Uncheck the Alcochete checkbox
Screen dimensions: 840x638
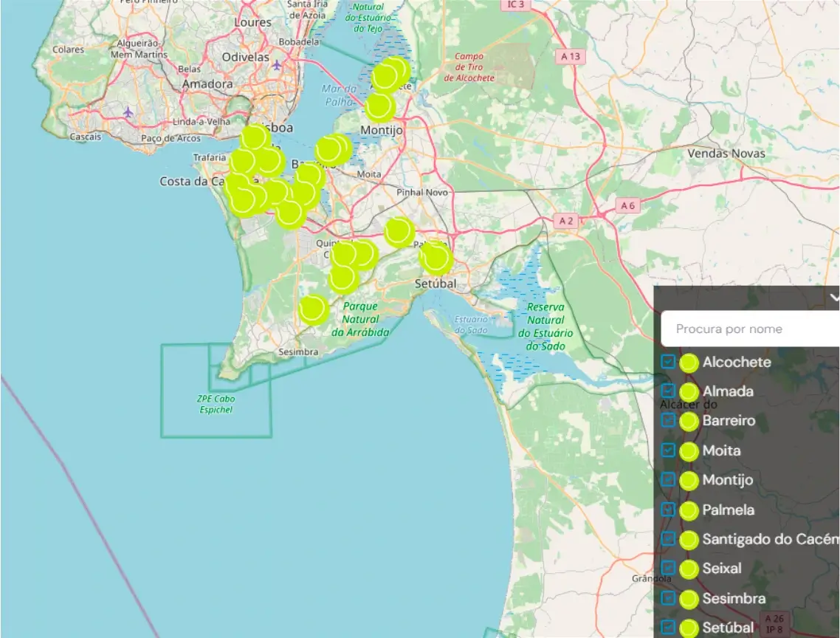tap(668, 362)
